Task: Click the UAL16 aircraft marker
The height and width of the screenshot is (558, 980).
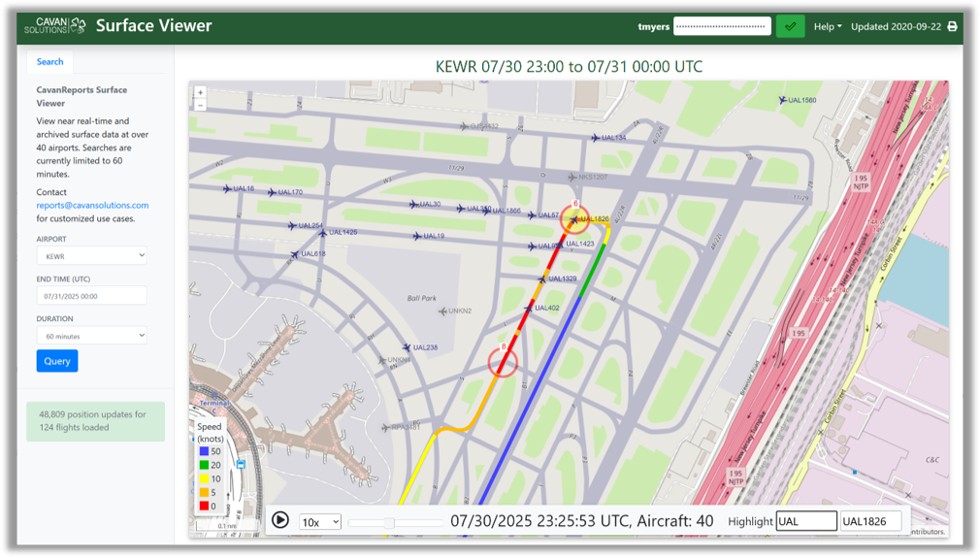Action: pyautogui.click(x=227, y=189)
